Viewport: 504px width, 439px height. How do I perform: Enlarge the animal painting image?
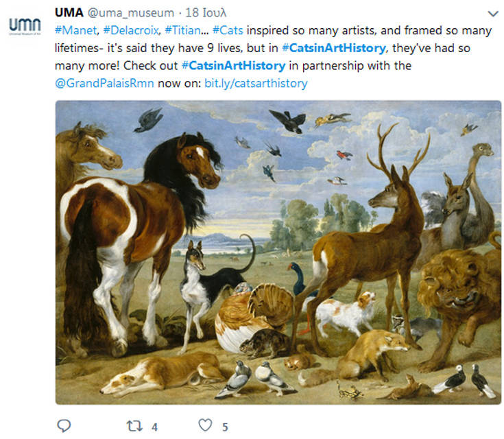[x=278, y=252]
